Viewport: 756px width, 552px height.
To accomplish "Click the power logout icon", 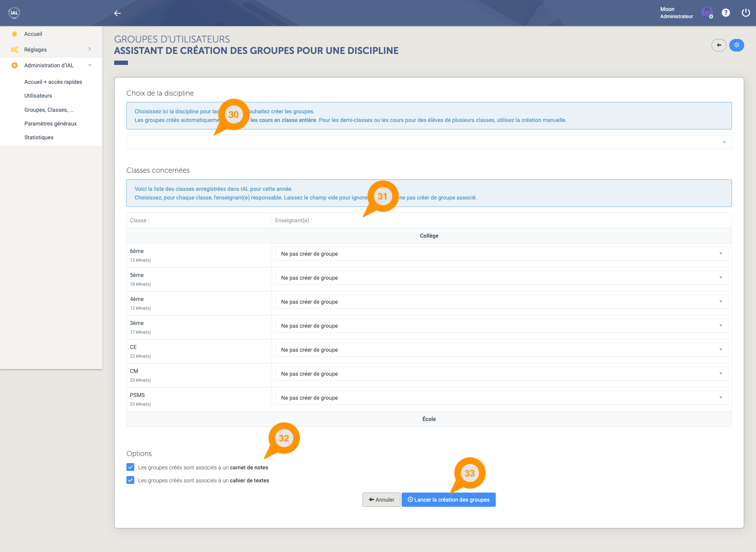I will point(746,13).
